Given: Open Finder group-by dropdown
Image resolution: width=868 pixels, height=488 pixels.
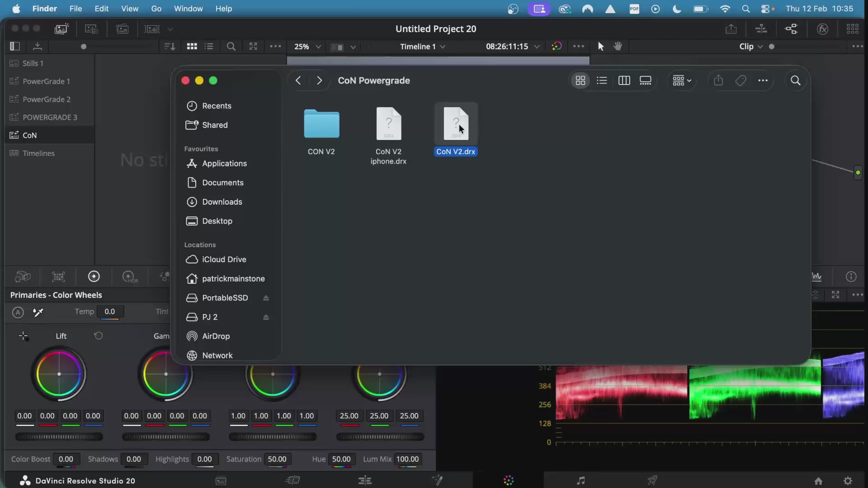Looking at the screenshot, I should click(682, 81).
